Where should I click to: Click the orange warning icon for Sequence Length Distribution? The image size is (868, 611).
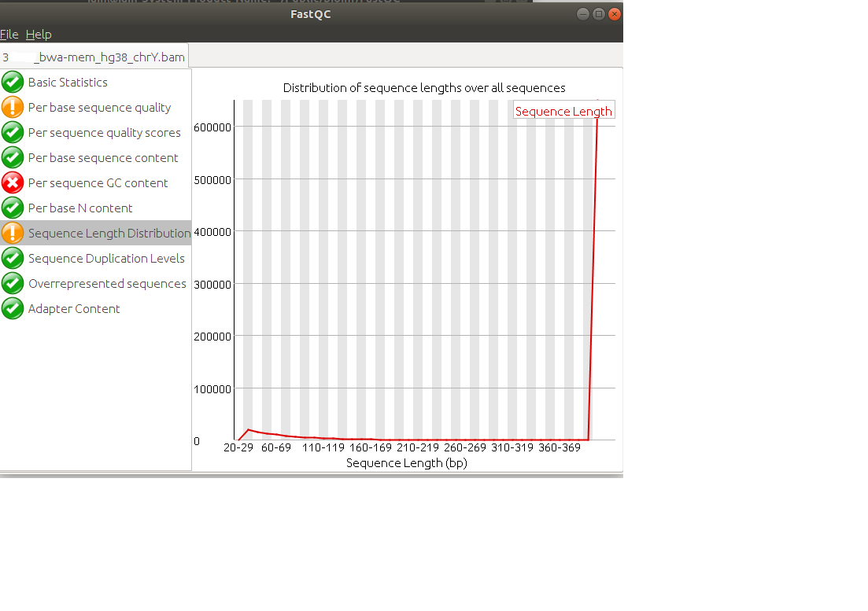pyautogui.click(x=12, y=233)
